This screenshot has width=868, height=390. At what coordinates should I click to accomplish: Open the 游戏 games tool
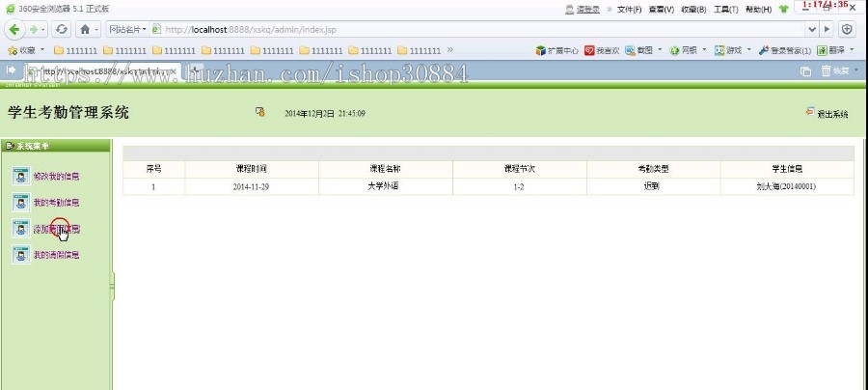click(728, 50)
